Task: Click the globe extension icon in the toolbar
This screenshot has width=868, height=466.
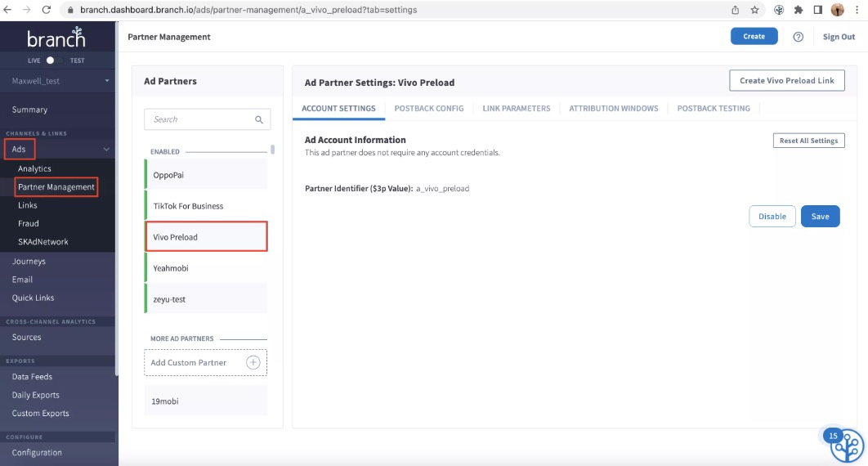Action: (779, 10)
